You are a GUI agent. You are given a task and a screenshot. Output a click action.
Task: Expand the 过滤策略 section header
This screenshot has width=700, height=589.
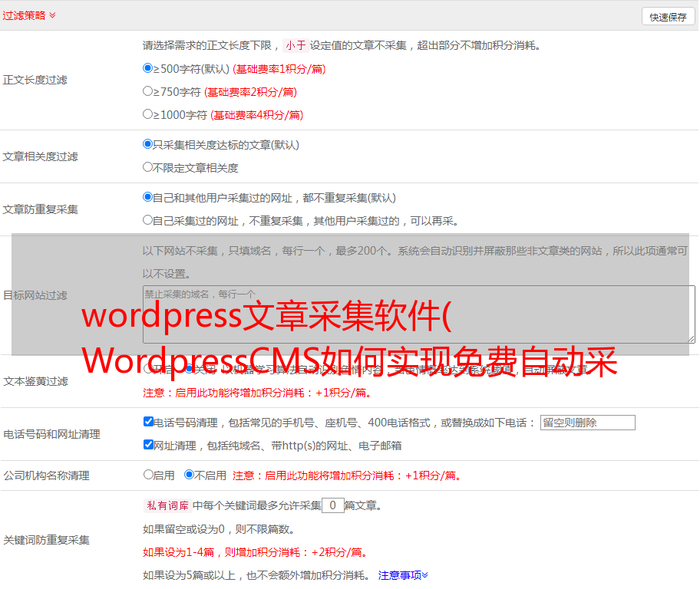[29, 15]
